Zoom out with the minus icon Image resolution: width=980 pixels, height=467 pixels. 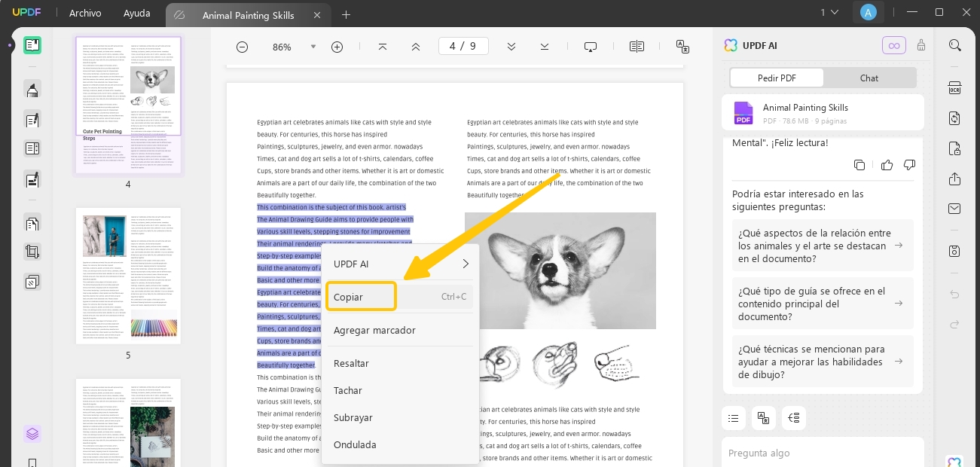[242, 47]
